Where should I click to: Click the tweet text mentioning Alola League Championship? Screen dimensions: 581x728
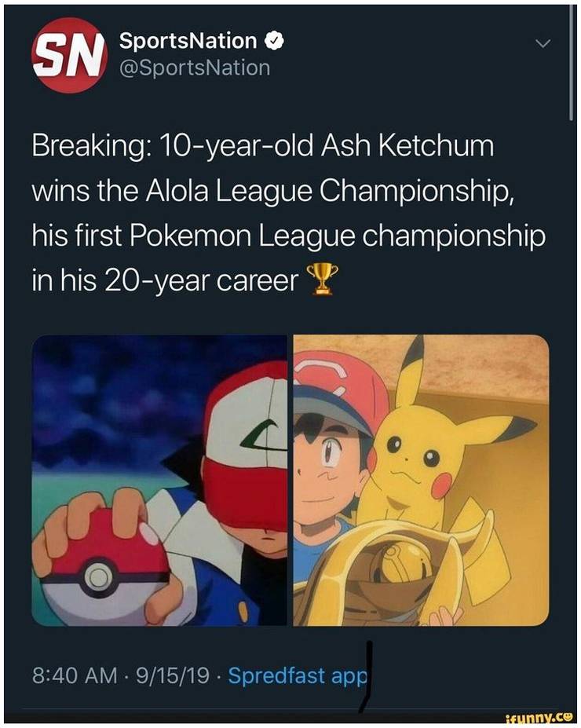(x=273, y=190)
